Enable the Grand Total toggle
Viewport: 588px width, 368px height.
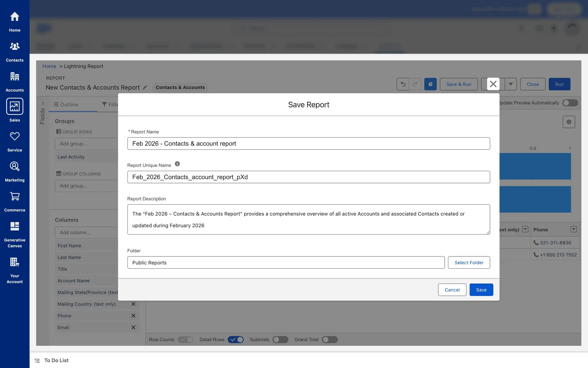tap(330, 339)
